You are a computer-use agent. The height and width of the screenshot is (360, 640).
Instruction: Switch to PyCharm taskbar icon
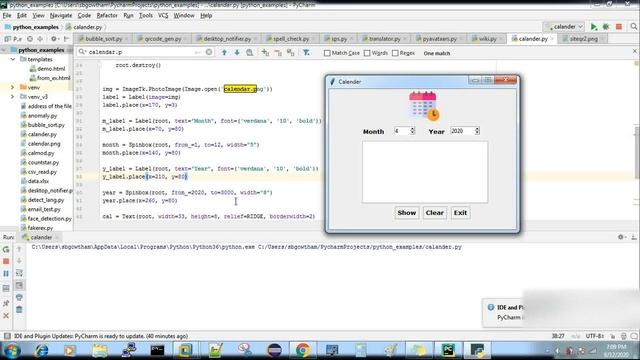click(x=448, y=350)
